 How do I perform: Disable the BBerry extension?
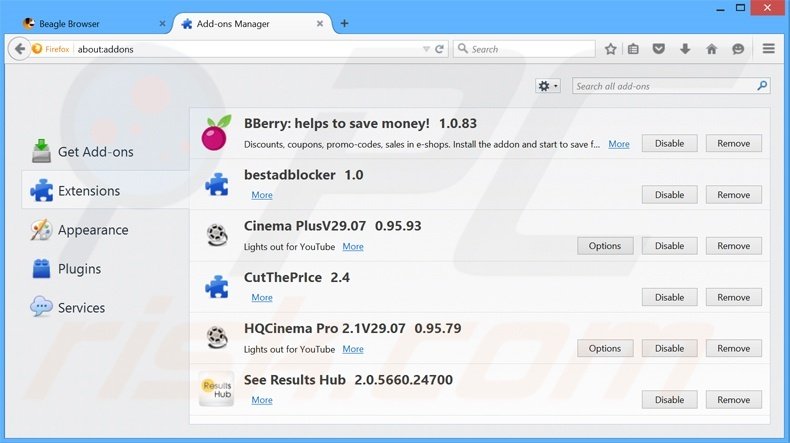pos(669,143)
